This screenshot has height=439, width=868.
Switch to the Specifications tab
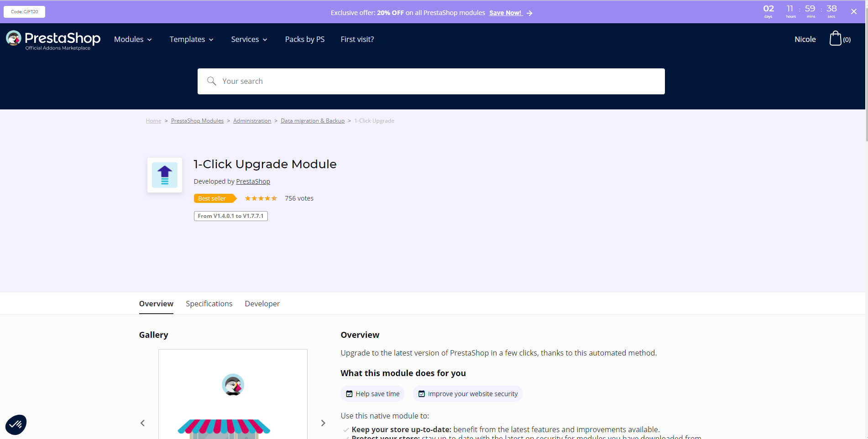(209, 304)
